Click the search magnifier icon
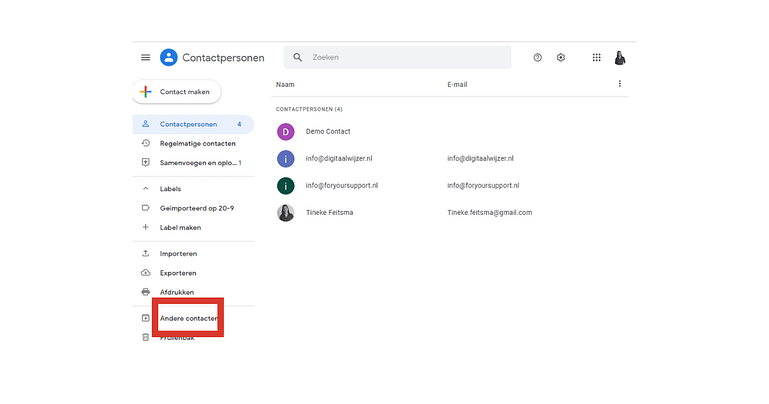The width and height of the screenshot is (769, 404). point(298,57)
